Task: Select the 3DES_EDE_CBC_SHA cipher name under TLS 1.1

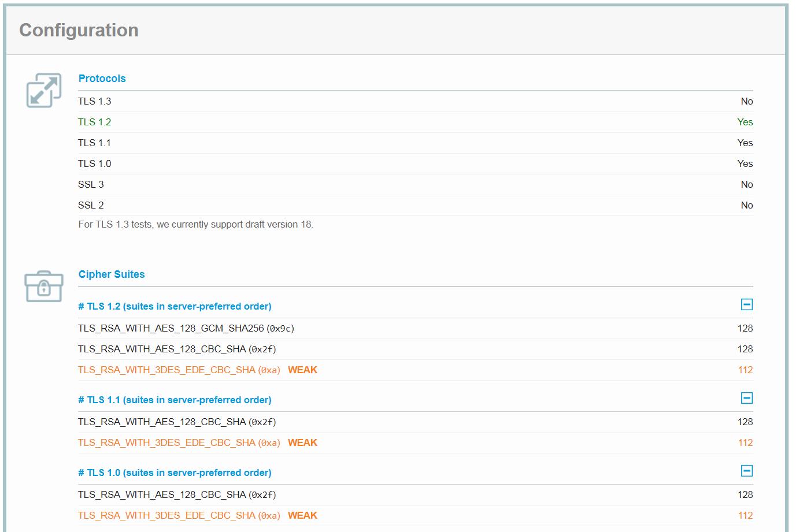Action: [x=179, y=442]
